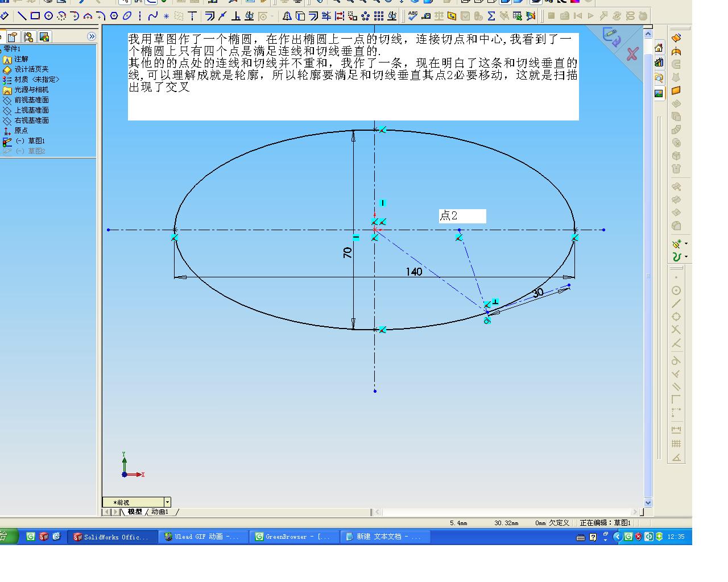This screenshot has width=728, height=582.
Task: Click the vertical scrollbar down arrow
Action: 648,502
